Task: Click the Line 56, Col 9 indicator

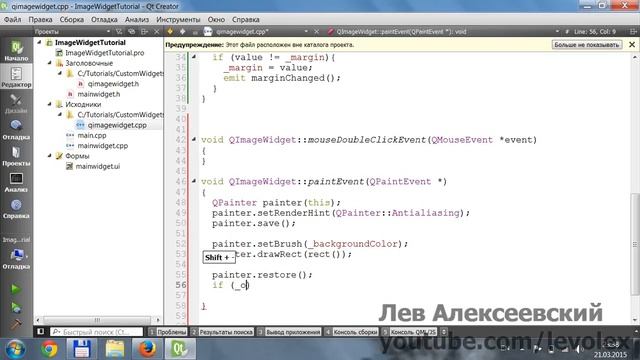Action: pos(595,31)
